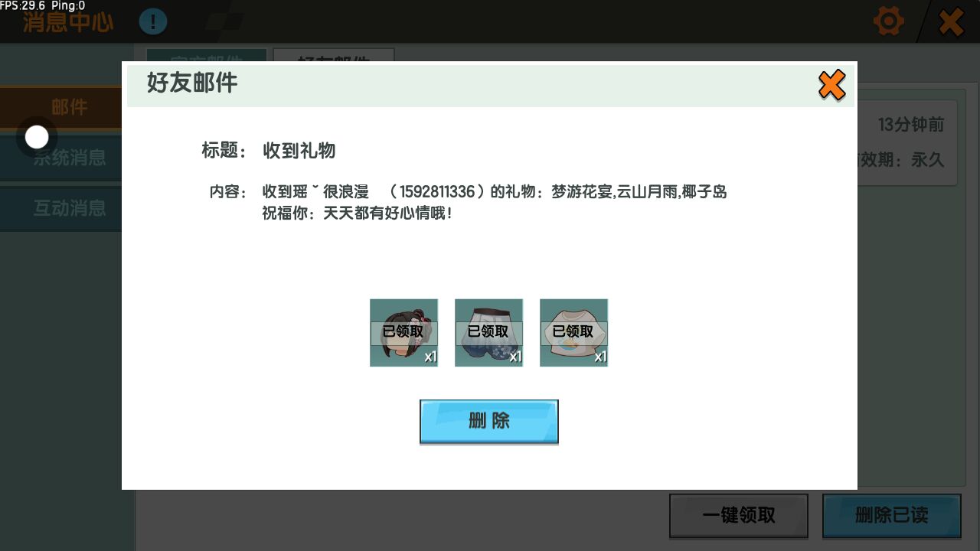This screenshot has width=980, height=551.
Task: Click the 收到礼物 mail title text
Action: tap(299, 151)
